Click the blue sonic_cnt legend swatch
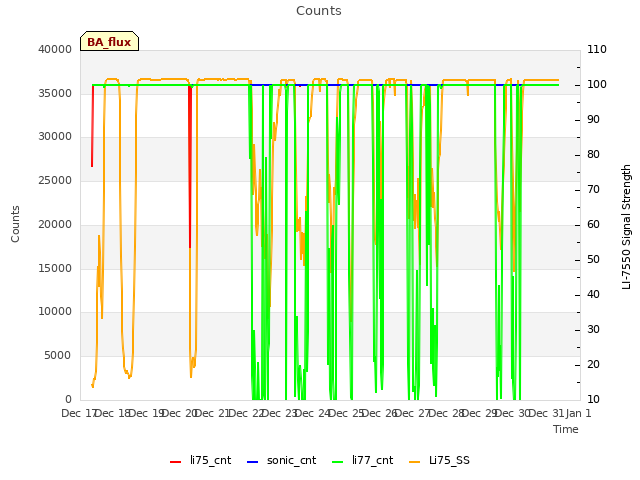Screen dimensions: 640x480 coord(253,462)
